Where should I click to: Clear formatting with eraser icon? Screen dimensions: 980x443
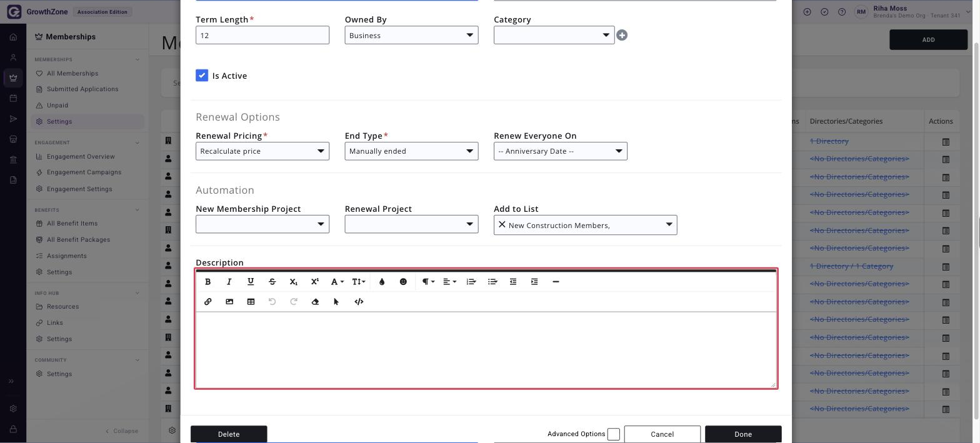tap(315, 302)
